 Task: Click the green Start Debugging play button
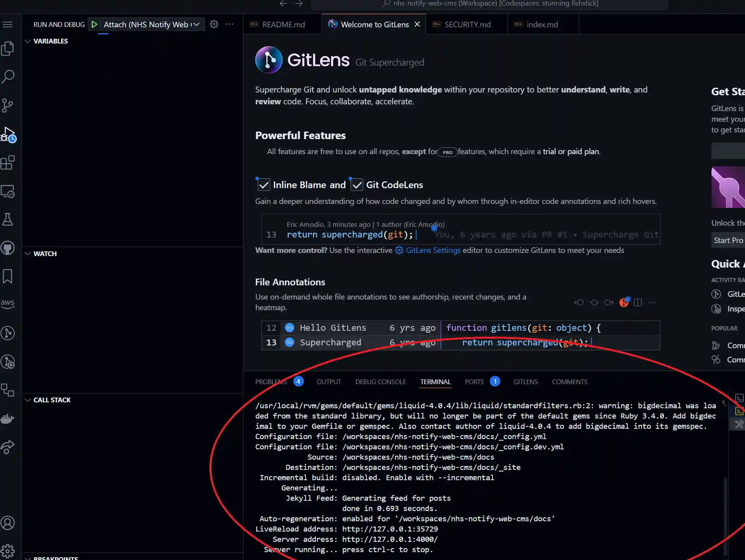point(94,25)
